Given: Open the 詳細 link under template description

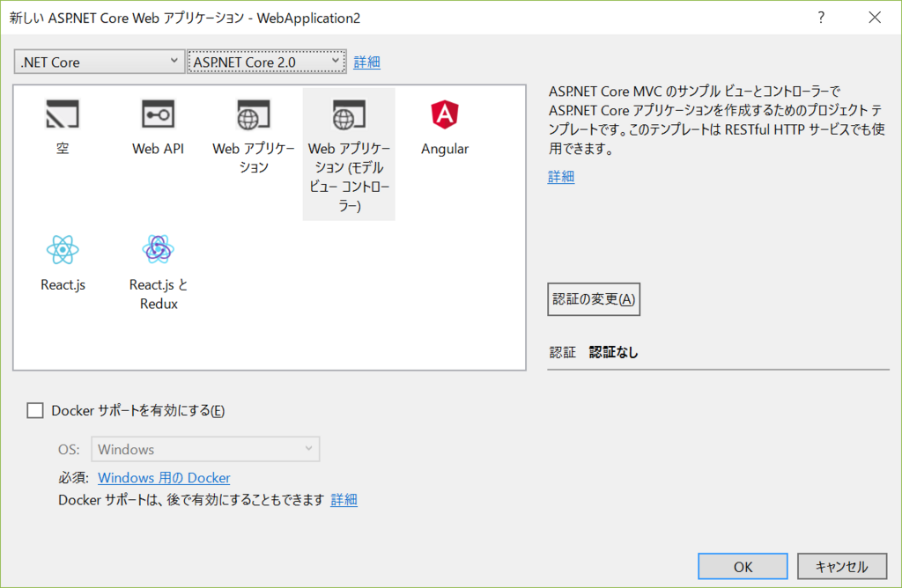Looking at the screenshot, I should pyautogui.click(x=561, y=176).
